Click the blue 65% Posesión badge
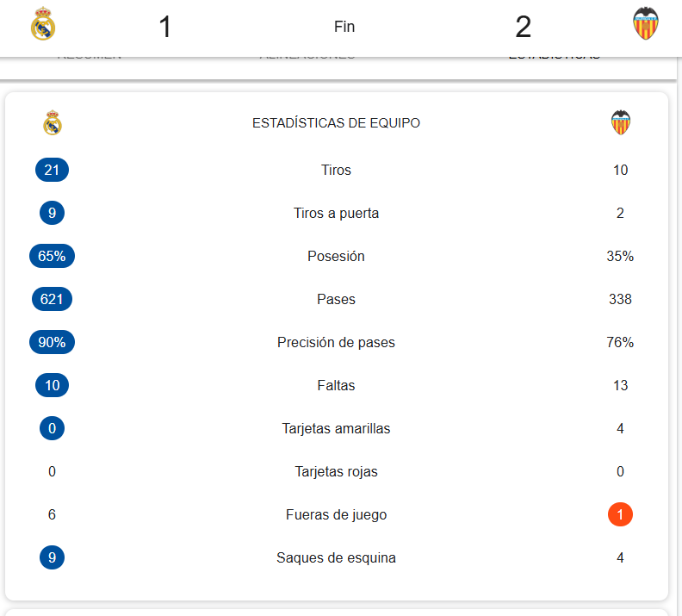 pos(52,256)
